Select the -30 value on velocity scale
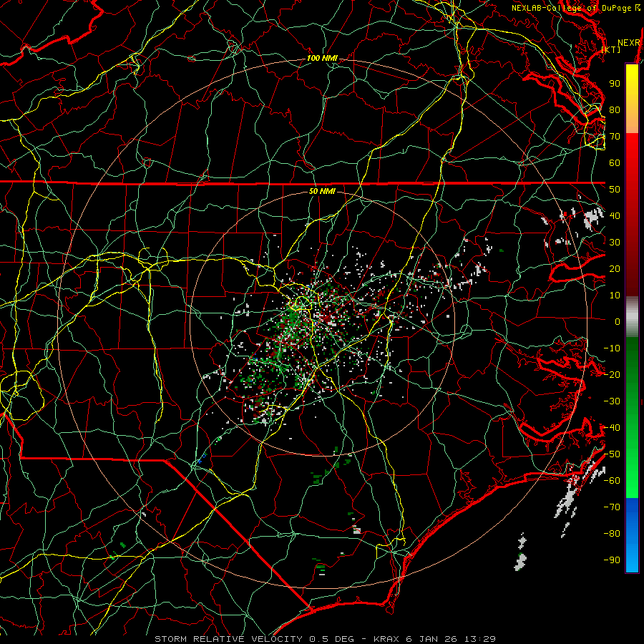The image size is (644, 644). [x=612, y=401]
